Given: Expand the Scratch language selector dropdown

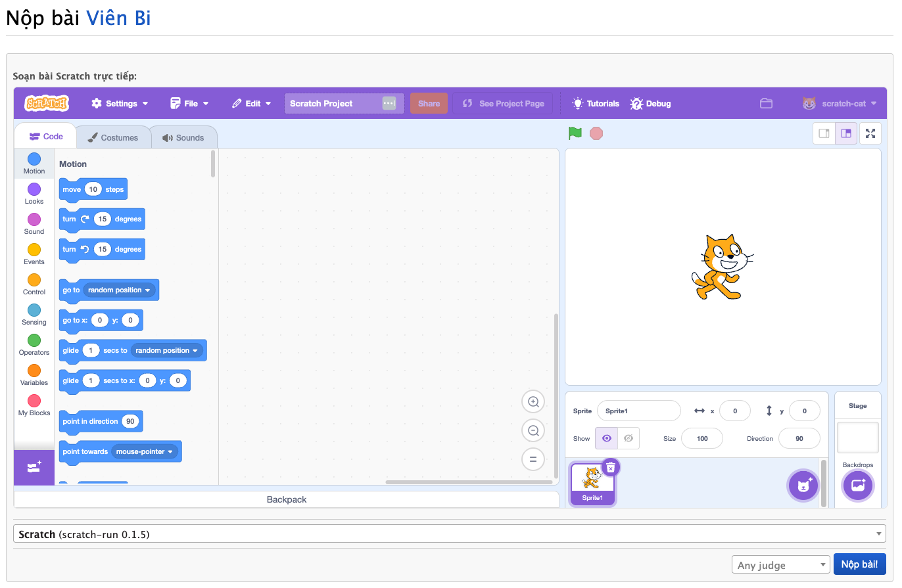Looking at the screenshot, I should pyautogui.click(x=449, y=534).
